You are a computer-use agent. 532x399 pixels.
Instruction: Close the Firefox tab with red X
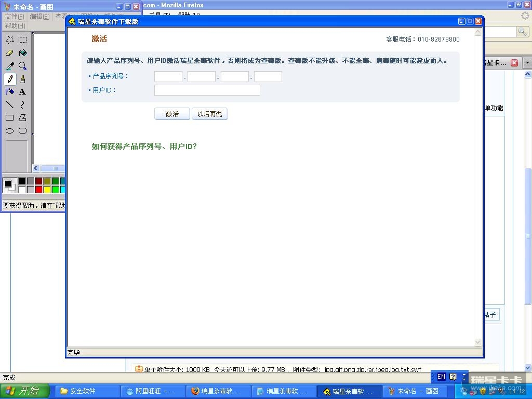[514, 63]
